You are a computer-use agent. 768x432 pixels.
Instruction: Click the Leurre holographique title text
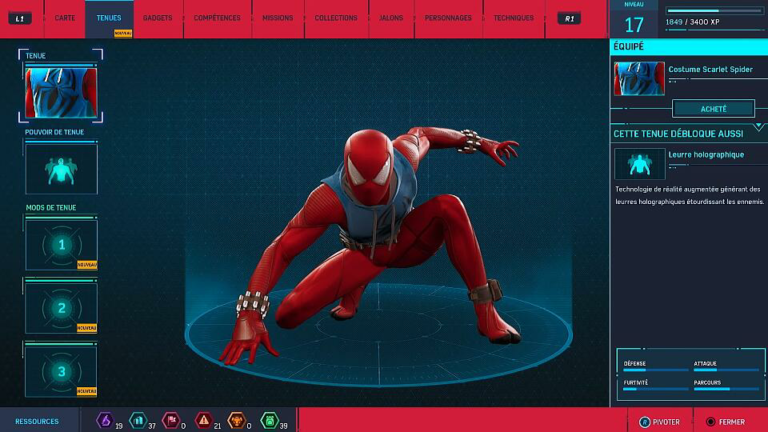coord(706,155)
